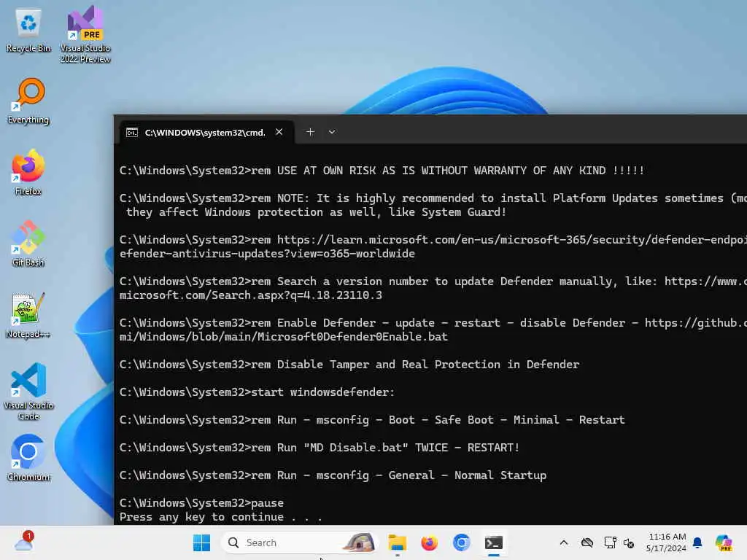Click the 'Search.aspx?q=4.18.23110.3' text
Viewport: 747px width, 560px height.
pos(296,295)
